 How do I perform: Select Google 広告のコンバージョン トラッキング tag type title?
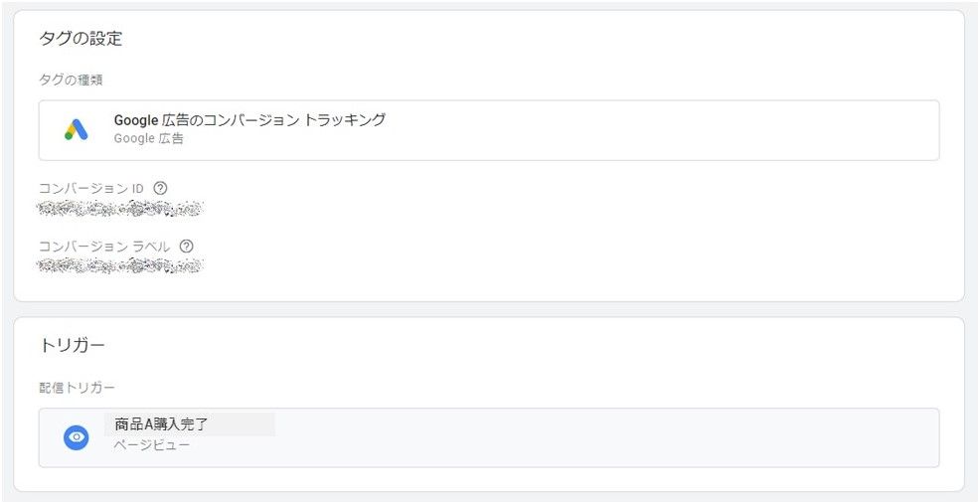click(249, 120)
